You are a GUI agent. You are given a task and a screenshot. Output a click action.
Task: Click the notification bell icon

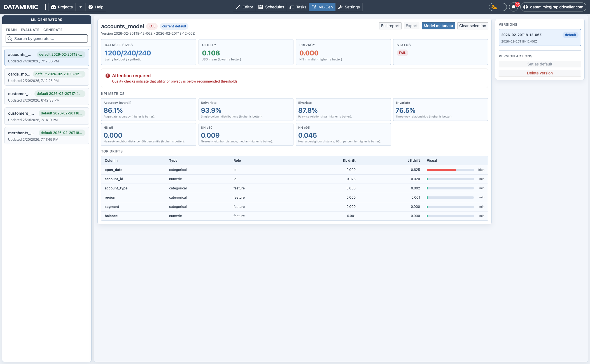[x=514, y=7]
